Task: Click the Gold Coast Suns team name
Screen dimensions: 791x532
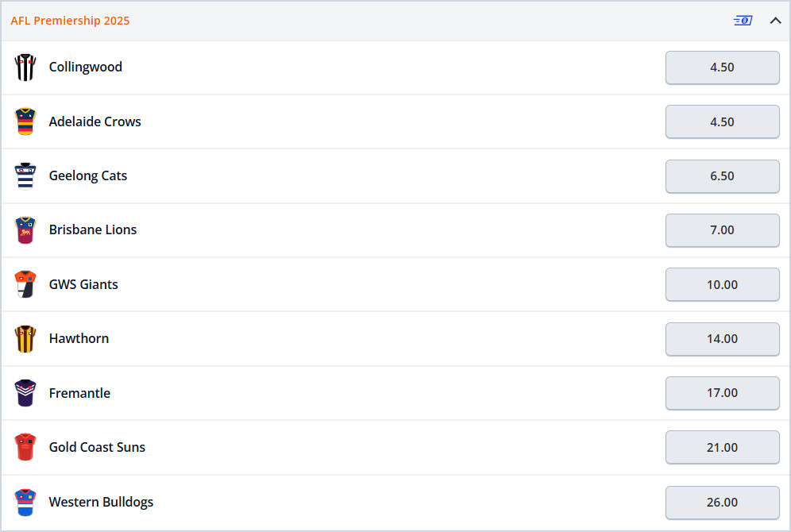Action: pos(97,447)
